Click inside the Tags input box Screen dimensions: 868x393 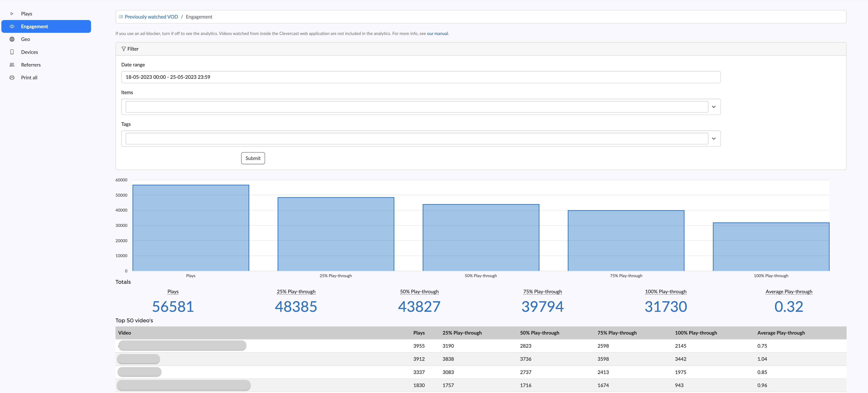(x=417, y=139)
